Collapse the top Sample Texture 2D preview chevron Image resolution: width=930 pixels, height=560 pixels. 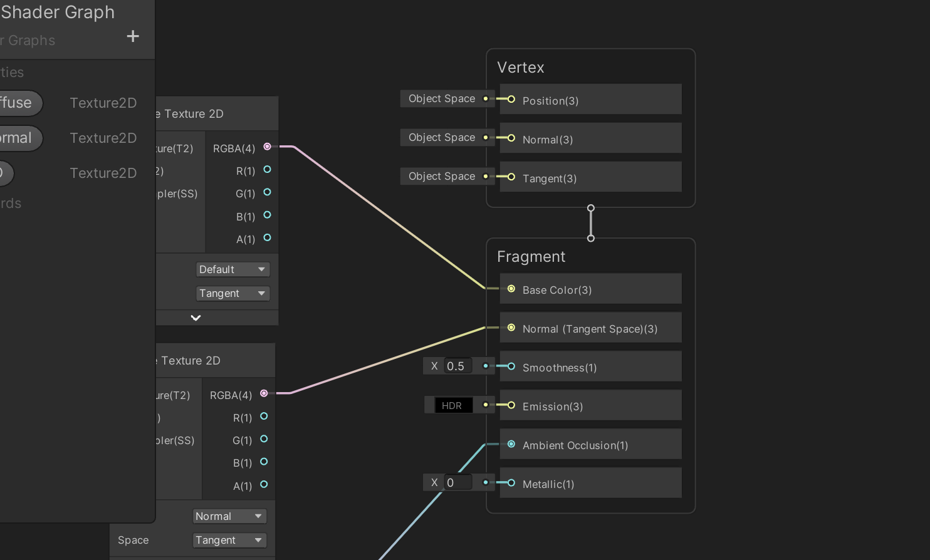[x=196, y=318]
